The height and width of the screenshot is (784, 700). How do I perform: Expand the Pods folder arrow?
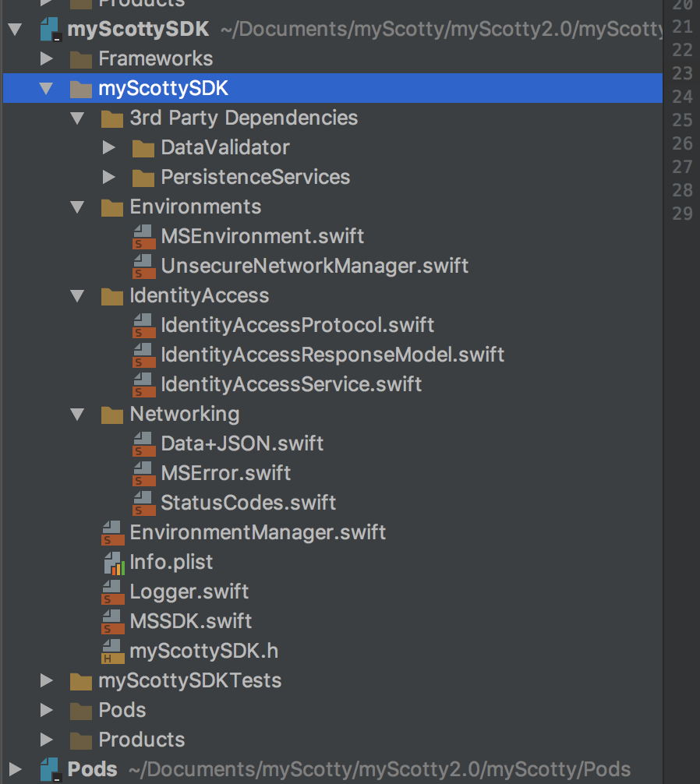point(47,710)
